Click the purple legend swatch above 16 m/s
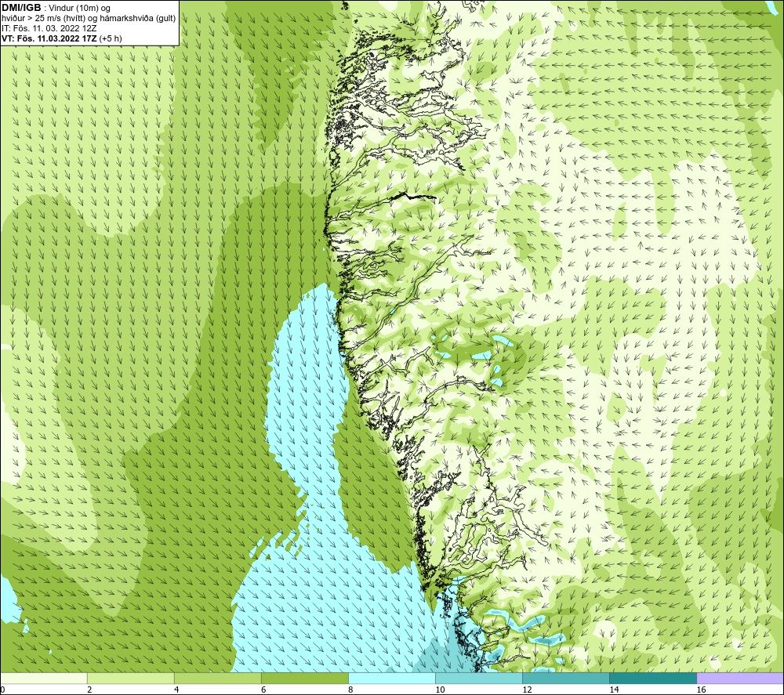784x695 pixels. (x=740, y=679)
